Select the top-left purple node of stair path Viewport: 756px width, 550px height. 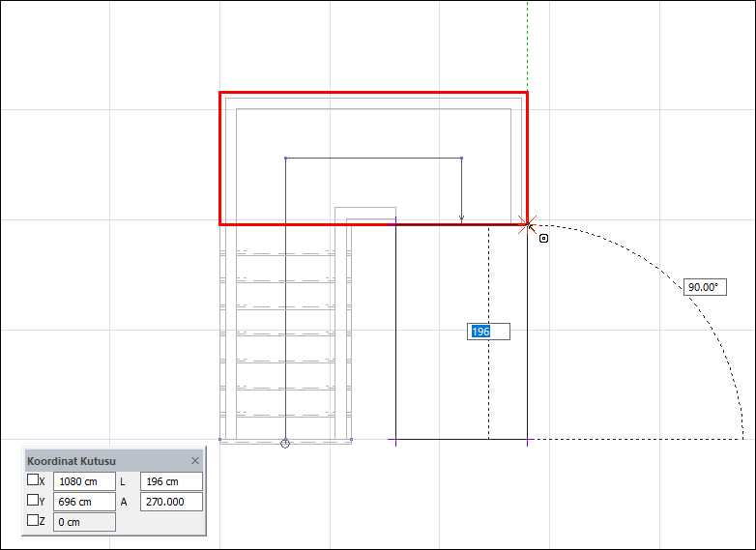pos(286,159)
